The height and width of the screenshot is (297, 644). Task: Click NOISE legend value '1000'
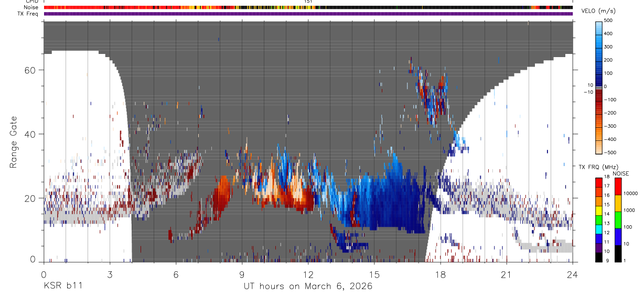click(629, 211)
